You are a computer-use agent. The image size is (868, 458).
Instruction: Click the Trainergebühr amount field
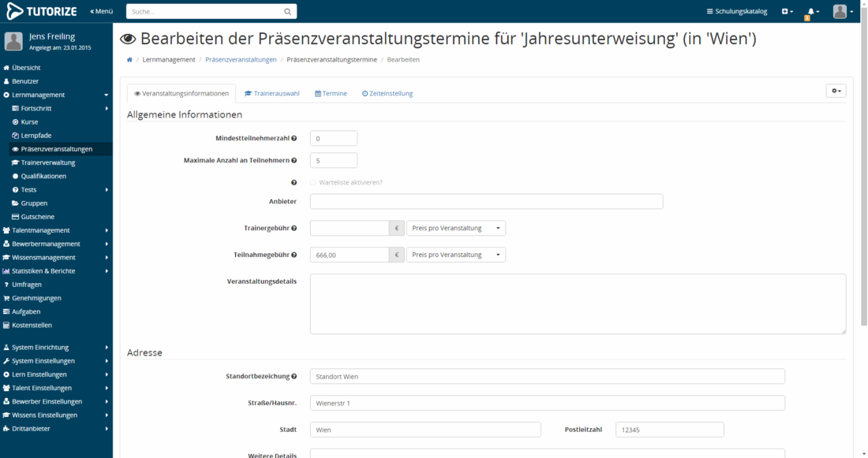350,228
